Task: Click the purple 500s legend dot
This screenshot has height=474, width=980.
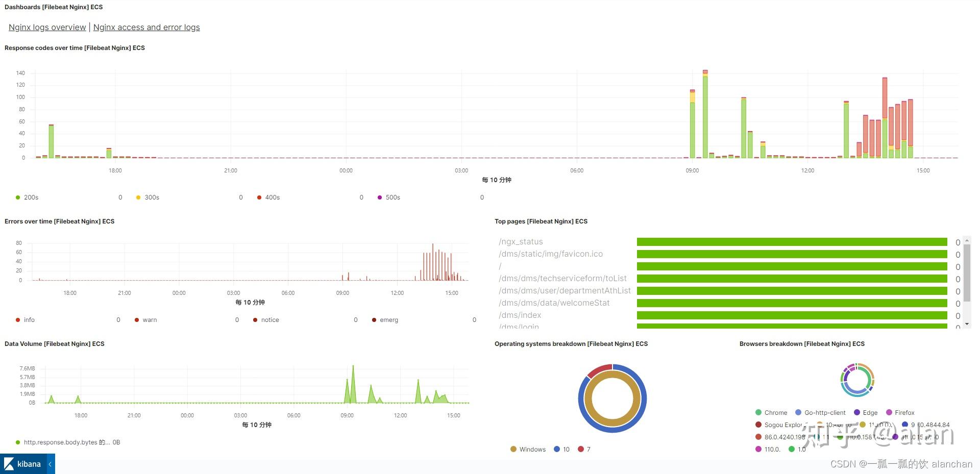Action: tap(380, 197)
